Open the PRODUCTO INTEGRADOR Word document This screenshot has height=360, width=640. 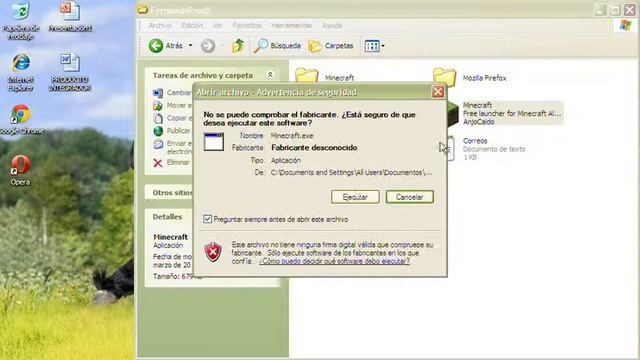(70, 72)
